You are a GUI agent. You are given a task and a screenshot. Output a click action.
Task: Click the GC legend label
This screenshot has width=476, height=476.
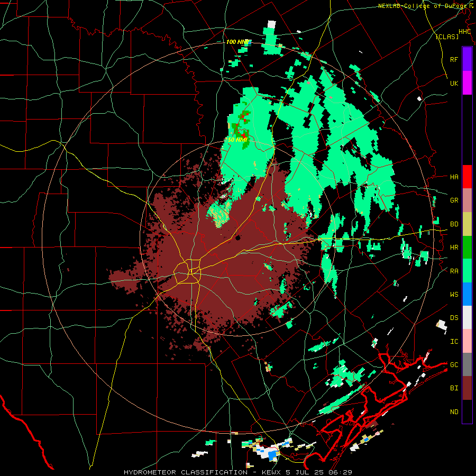(454, 364)
